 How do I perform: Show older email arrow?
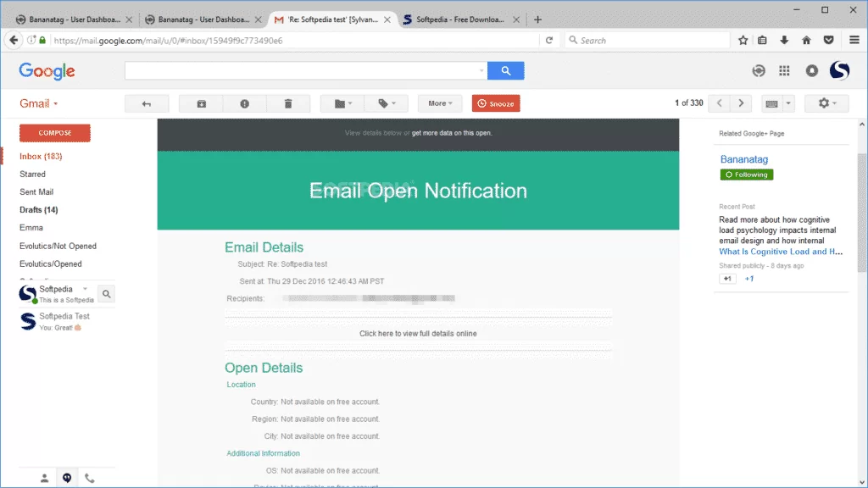[x=741, y=103]
